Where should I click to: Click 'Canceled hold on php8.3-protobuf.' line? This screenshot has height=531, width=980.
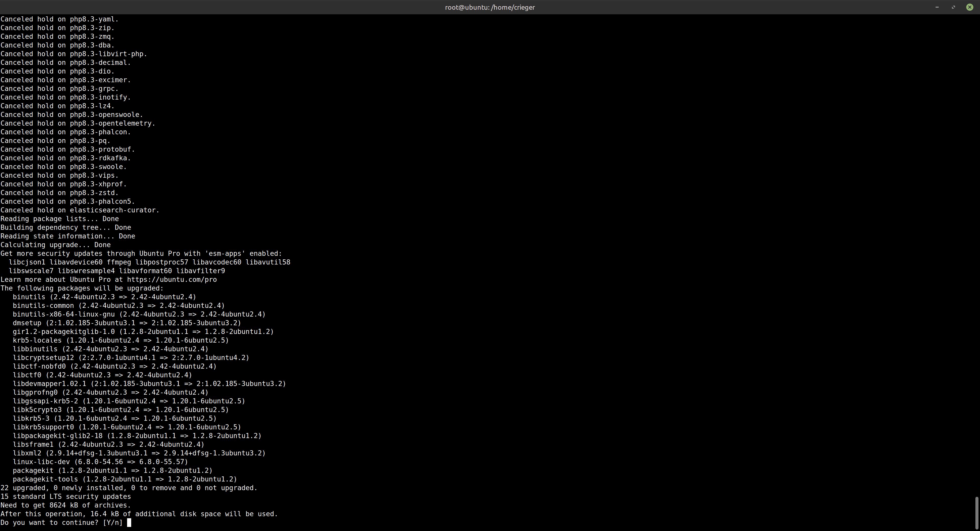pyautogui.click(x=68, y=149)
